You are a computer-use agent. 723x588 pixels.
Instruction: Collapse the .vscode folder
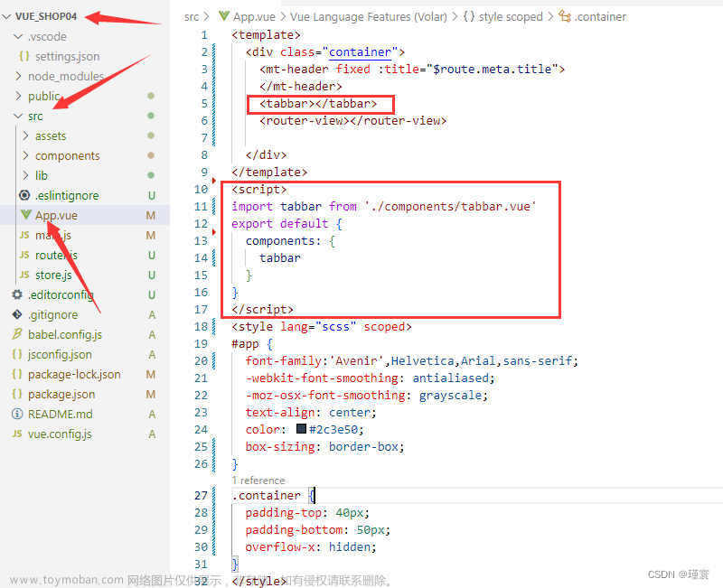[x=18, y=36]
